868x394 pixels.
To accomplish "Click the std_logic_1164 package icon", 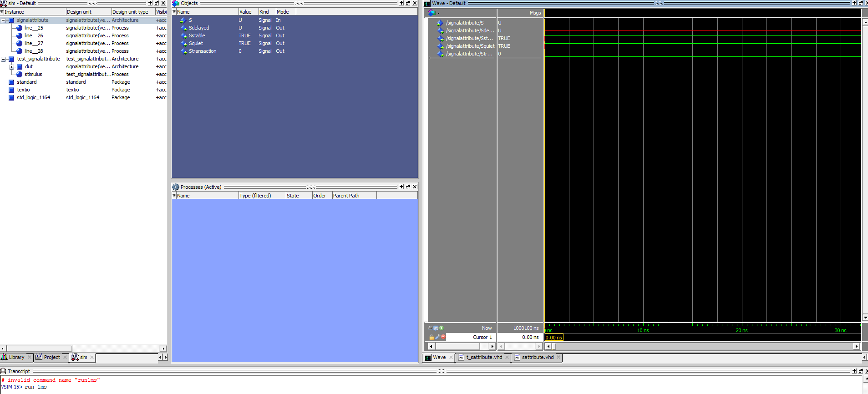I will [11, 98].
